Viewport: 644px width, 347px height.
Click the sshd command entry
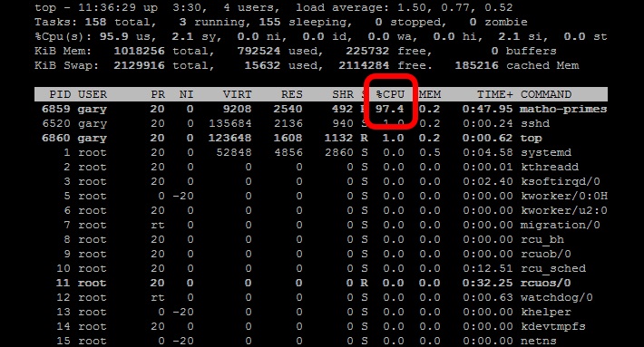click(535, 123)
